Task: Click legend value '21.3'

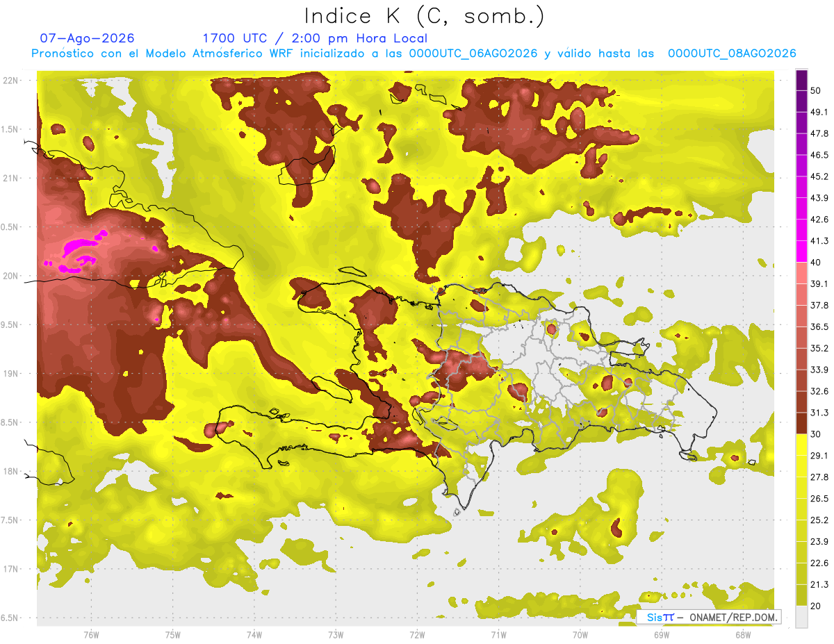Action: [x=819, y=584]
